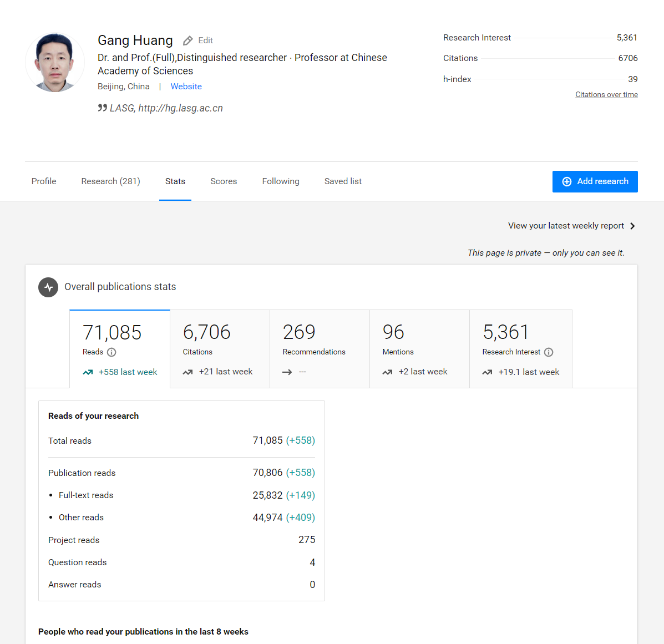Click the Gang Huang profile photo
This screenshot has height=644, width=664.
(55, 62)
